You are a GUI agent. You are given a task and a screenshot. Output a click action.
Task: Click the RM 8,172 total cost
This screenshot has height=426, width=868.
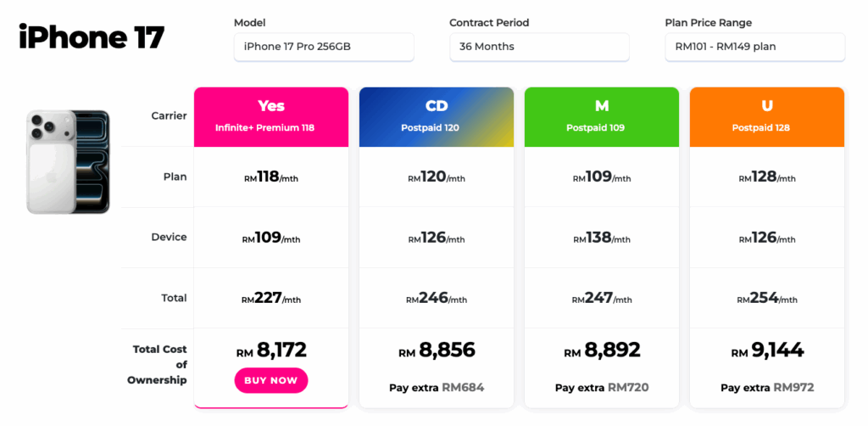click(x=271, y=350)
